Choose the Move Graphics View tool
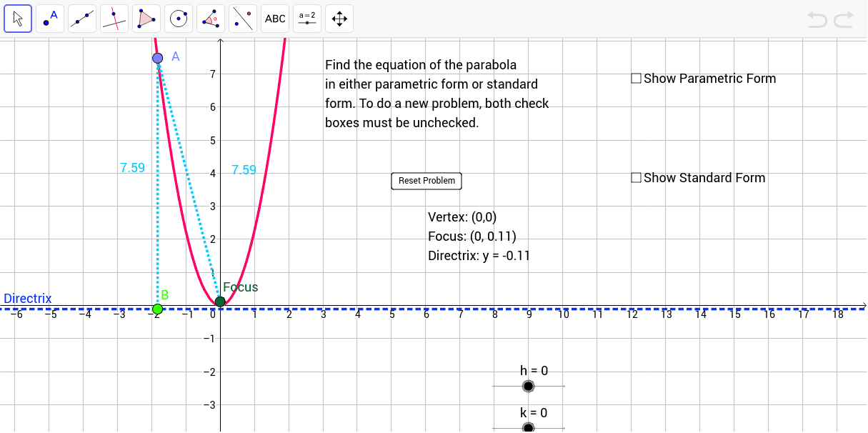This screenshot has height=433, width=868. click(x=339, y=19)
